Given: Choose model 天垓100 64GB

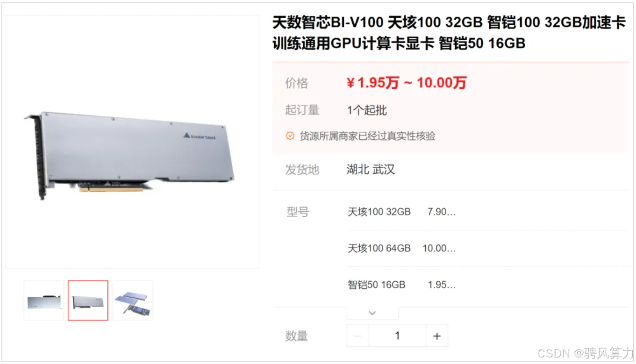Looking at the screenshot, I should click(x=379, y=248).
